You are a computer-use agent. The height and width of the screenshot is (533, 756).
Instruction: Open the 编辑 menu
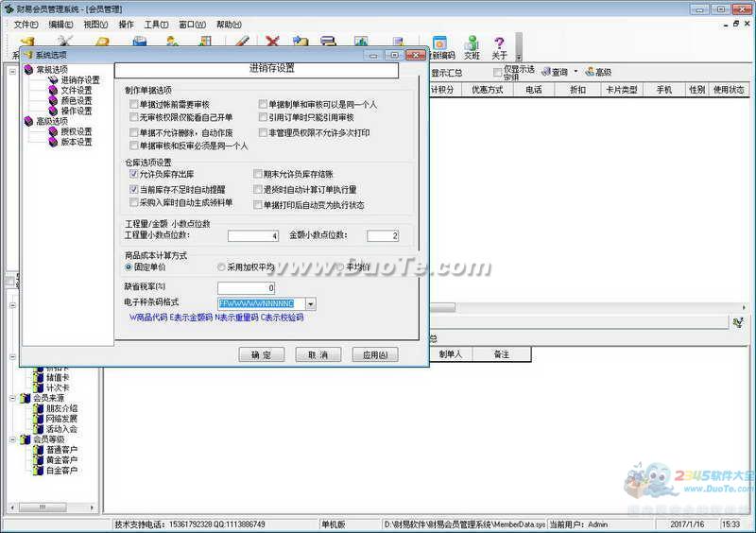[60, 25]
